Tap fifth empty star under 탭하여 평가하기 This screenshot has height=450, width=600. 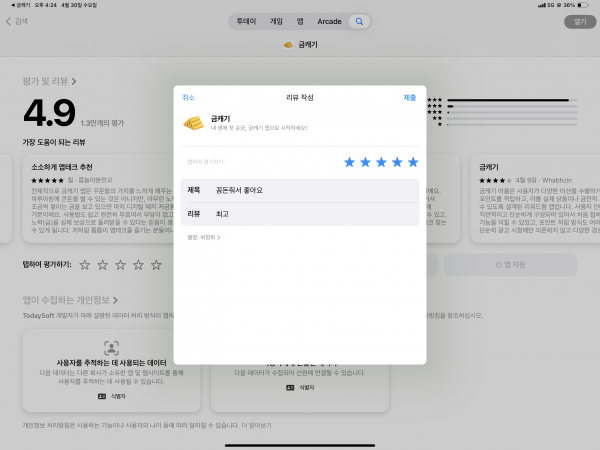pos(156,265)
